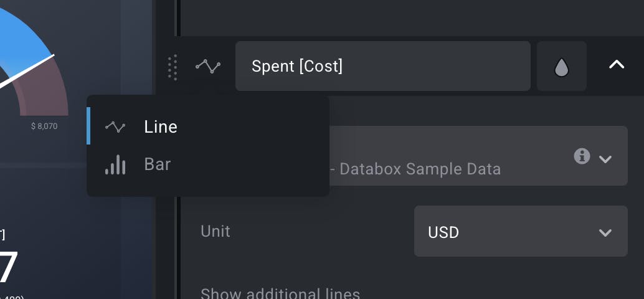This screenshot has width=644, height=299.
Task: Collapse the Spent [Cost] metric section
Action: (616, 65)
